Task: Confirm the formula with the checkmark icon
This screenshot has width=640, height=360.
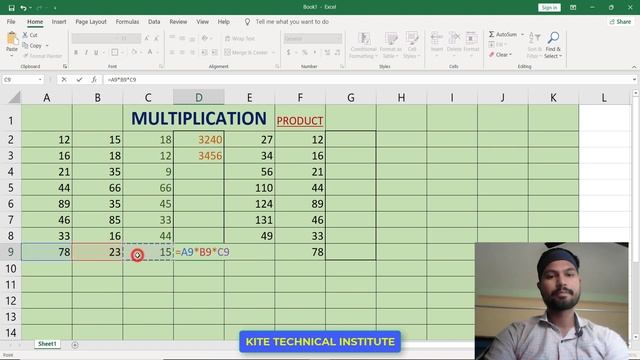Action: pos(79,80)
